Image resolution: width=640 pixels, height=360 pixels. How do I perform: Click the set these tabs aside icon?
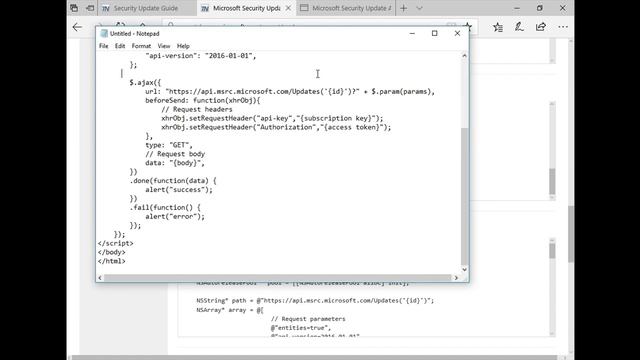(x=90, y=8)
